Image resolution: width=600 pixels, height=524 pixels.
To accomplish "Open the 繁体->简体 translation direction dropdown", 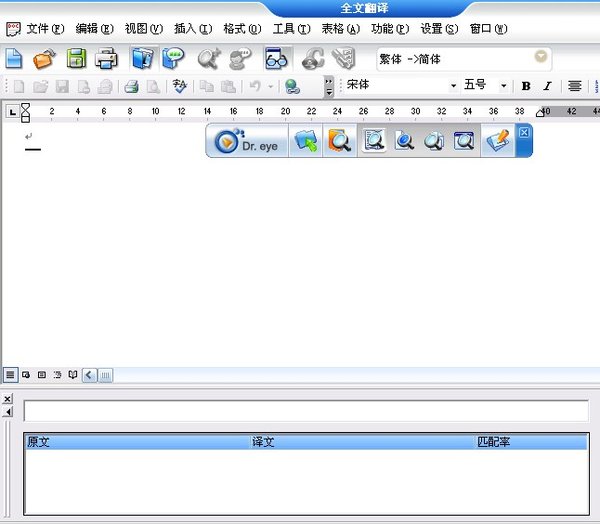I will 541,59.
